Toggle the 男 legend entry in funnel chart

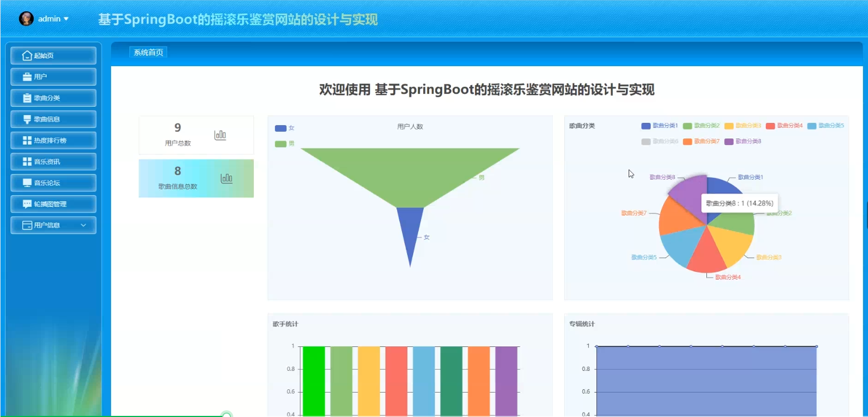(x=284, y=144)
